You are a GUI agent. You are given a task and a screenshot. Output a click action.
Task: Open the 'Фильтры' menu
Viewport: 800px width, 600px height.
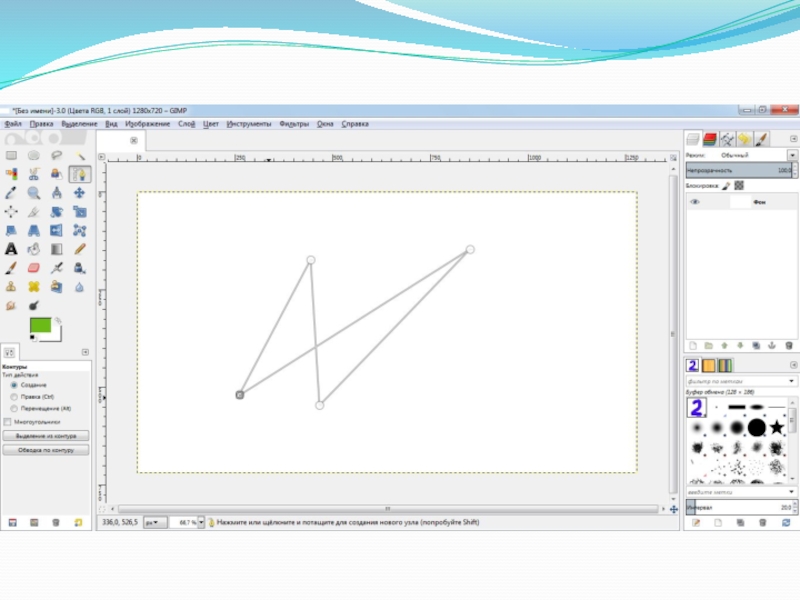coord(294,124)
